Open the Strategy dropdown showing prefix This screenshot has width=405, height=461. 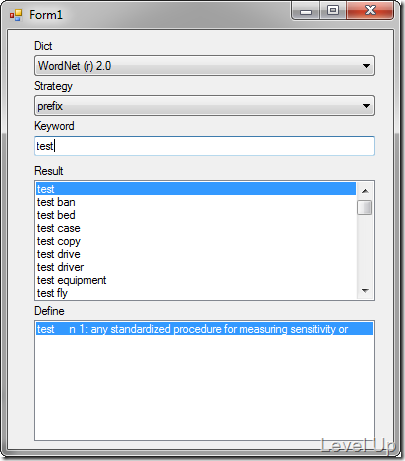pyautogui.click(x=204, y=106)
